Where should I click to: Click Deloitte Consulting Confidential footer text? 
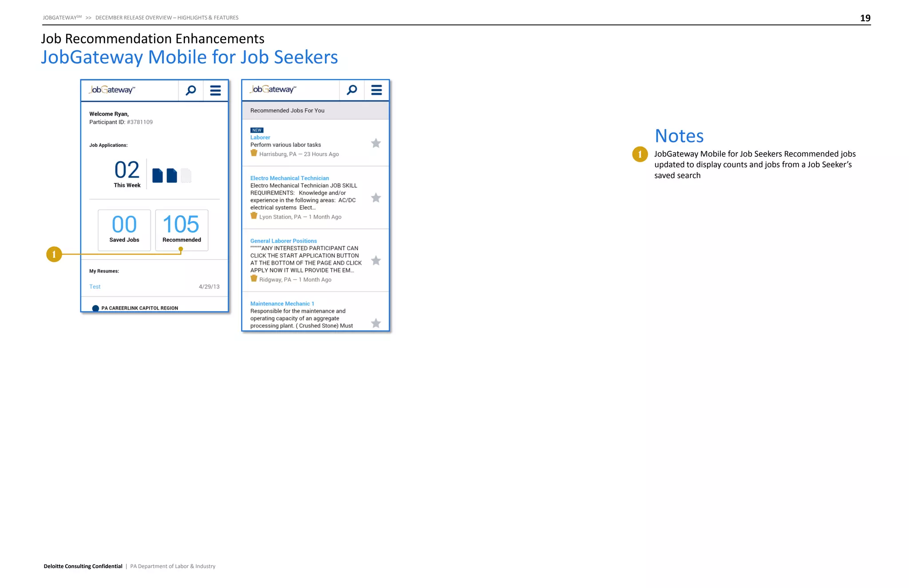[83, 566]
